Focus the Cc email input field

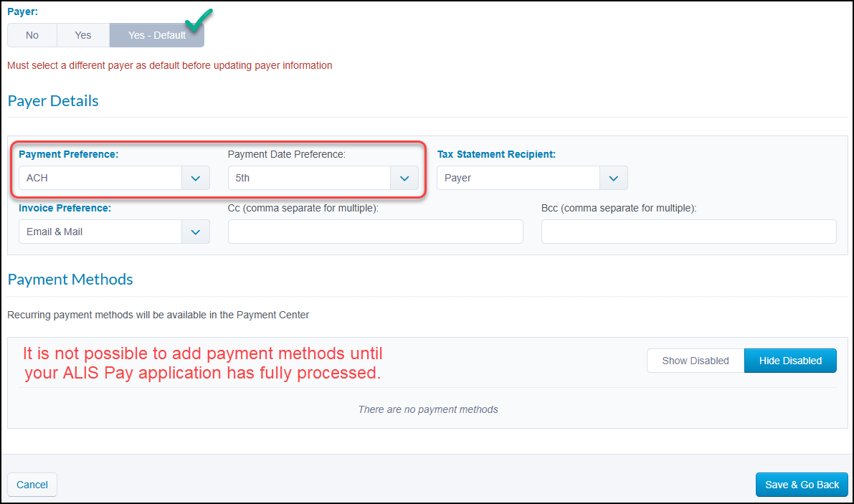(375, 232)
